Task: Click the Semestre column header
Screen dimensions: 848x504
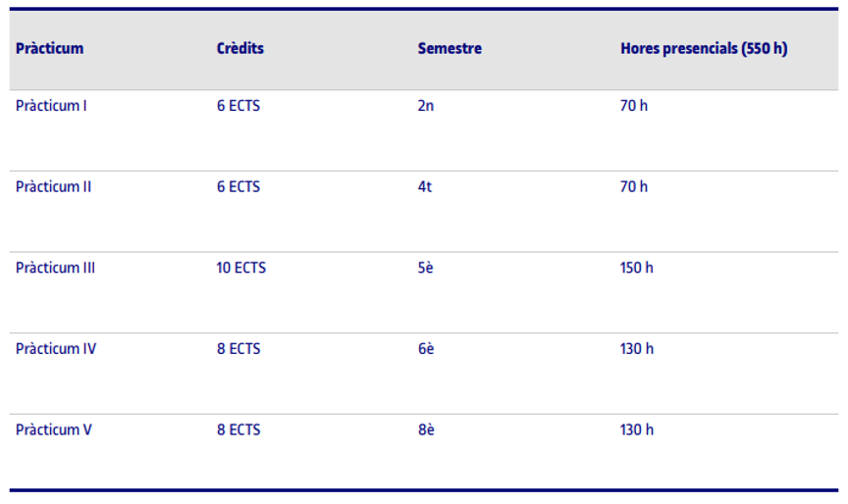Action: pyautogui.click(x=450, y=49)
